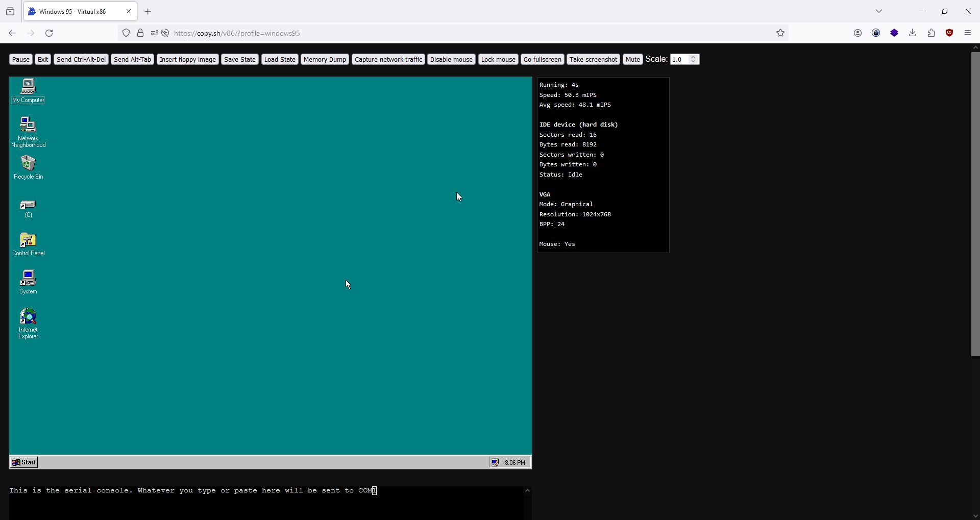Screen dimensions: 980x520
Task: Click the Memory Dump button
Action: pyautogui.click(x=325, y=60)
